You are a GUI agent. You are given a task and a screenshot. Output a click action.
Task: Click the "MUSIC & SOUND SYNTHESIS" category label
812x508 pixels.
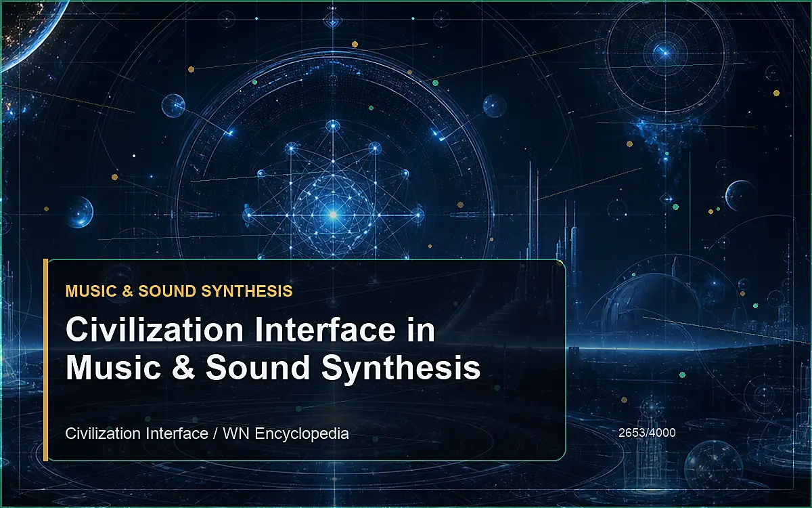(x=179, y=291)
